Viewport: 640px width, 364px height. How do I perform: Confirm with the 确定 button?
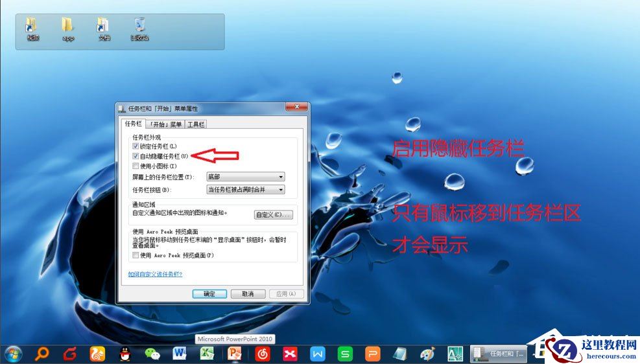pyautogui.click(x=209, y=294)
